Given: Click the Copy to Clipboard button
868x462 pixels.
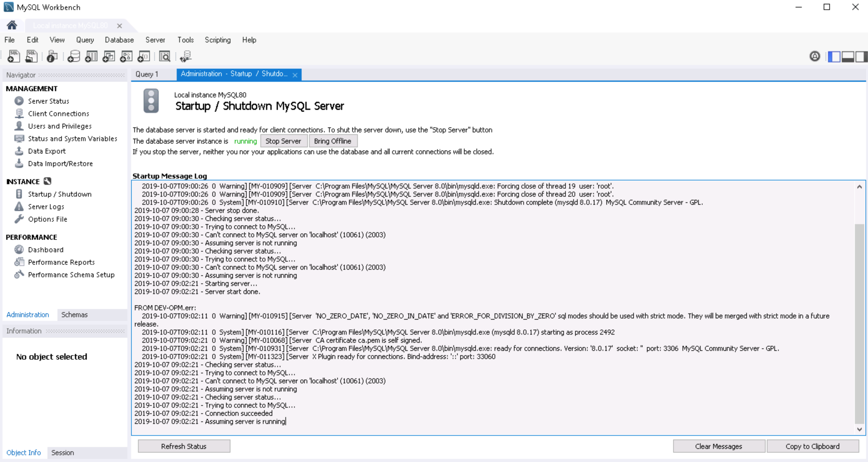Looking at the screenshot, I should pyautogui.click(x=812, y=446).
